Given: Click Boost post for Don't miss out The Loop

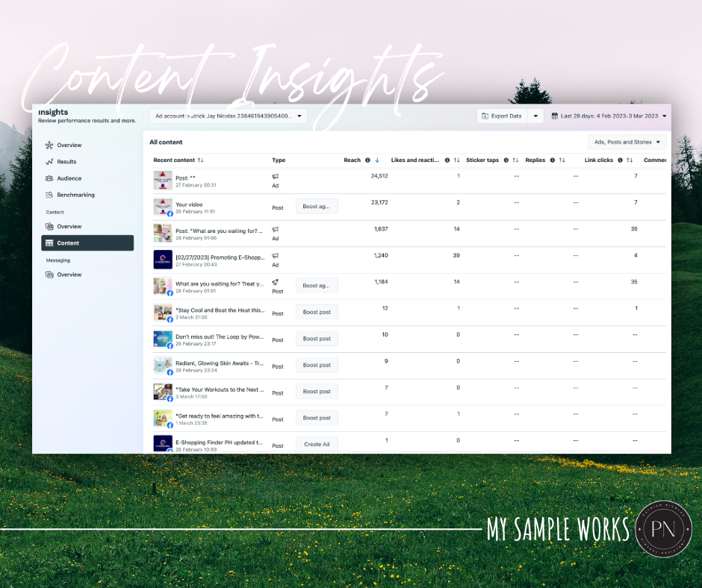Looking at the screenshot, I should 317,338.
